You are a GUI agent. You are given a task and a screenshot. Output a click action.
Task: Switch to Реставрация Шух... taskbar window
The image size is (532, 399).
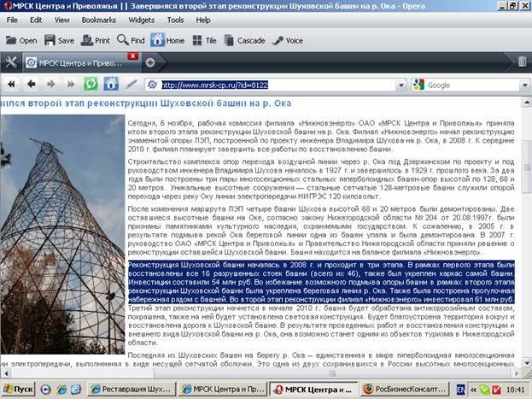pos(132,389)
